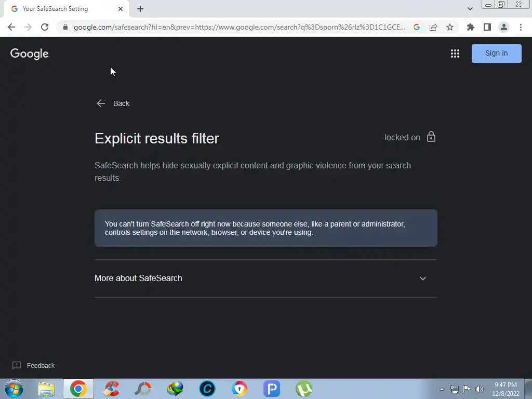Open a new Chrome tab
This screenshot has width=532, height=399.
click(x=140, y=9)
